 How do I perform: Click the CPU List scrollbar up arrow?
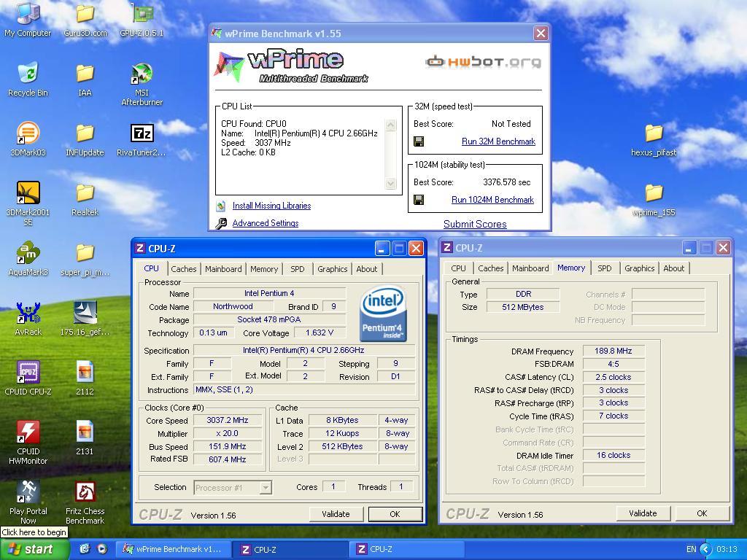[391, 125]
